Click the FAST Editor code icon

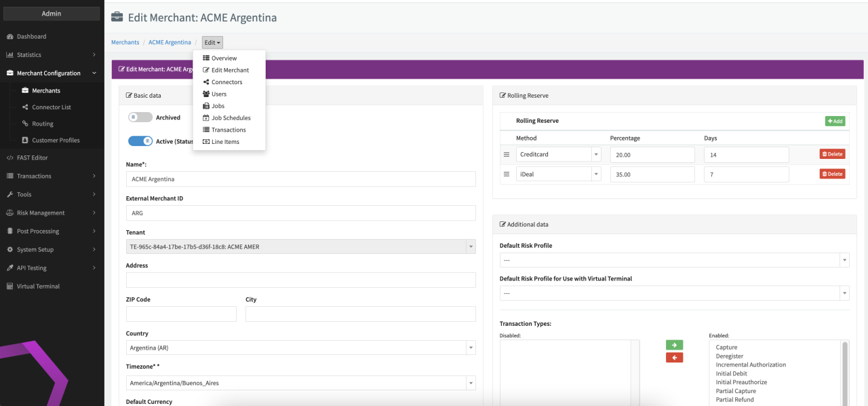click(x=10, y=158)
